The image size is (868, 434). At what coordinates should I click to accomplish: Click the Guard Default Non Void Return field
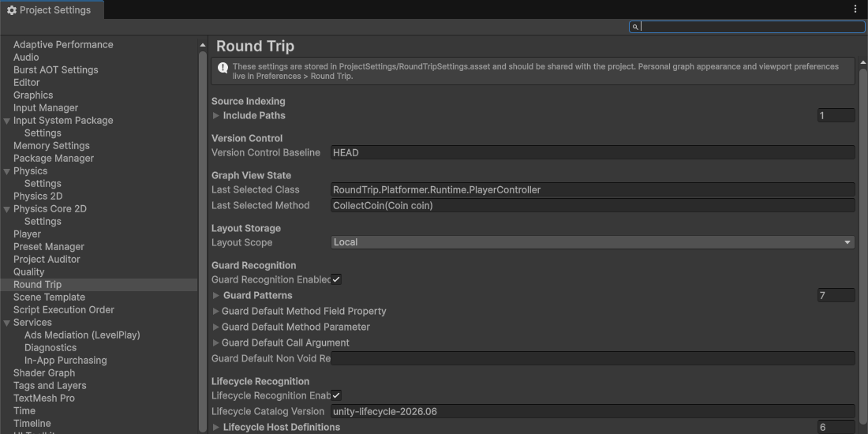point(593,359)
